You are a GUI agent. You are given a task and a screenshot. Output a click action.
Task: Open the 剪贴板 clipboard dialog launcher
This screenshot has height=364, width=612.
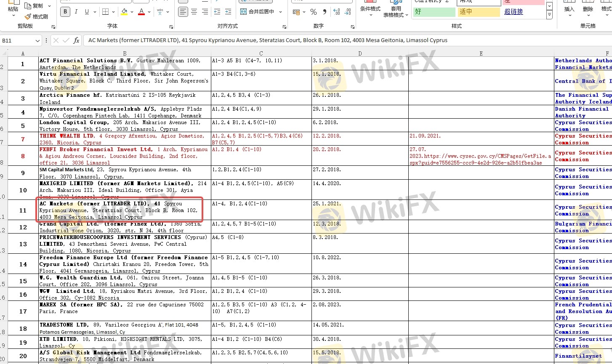pyautogui.click(x=53, y=27)
